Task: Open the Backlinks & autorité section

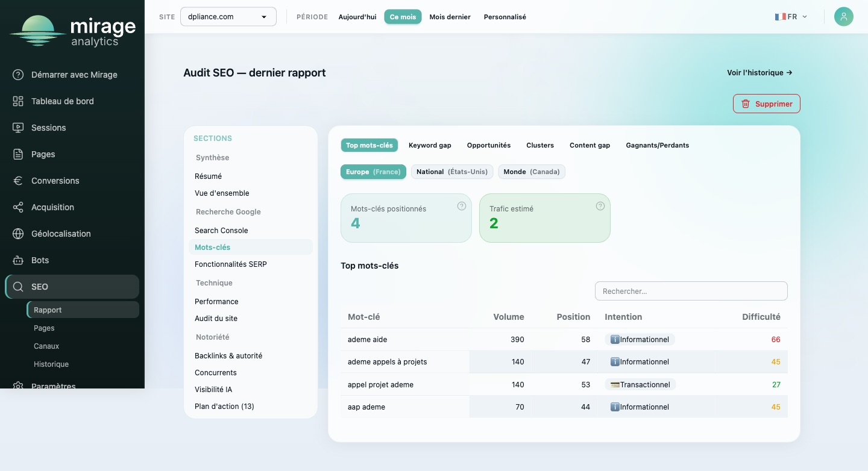Action: [250, 355]
